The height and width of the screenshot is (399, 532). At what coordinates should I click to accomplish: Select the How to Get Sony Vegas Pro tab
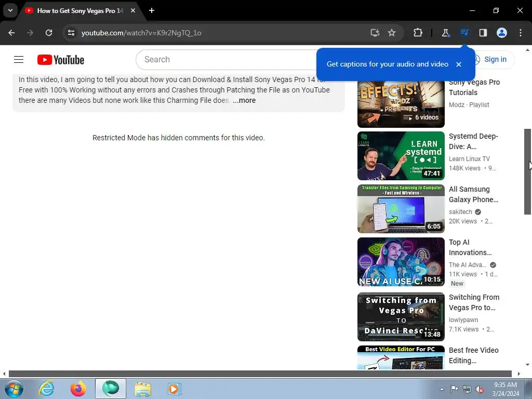(x=79, y=11)
